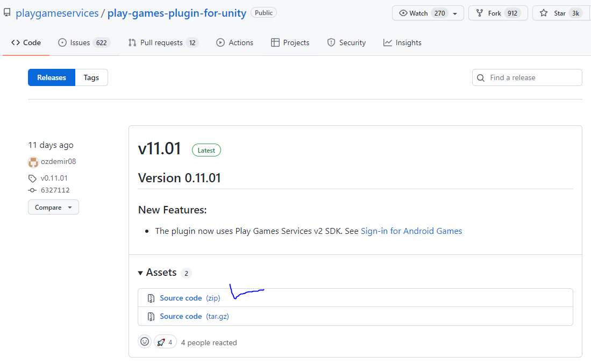591x364 pixels.
Task: Click the 4 people reacted text
Action: [x=209, y=342]
